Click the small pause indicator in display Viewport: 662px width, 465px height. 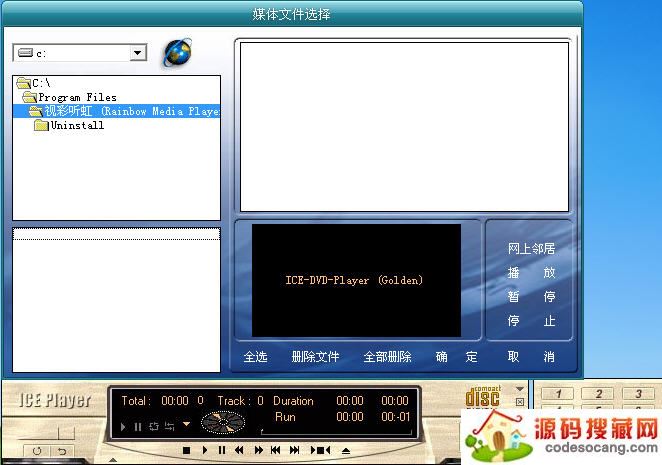138,427
